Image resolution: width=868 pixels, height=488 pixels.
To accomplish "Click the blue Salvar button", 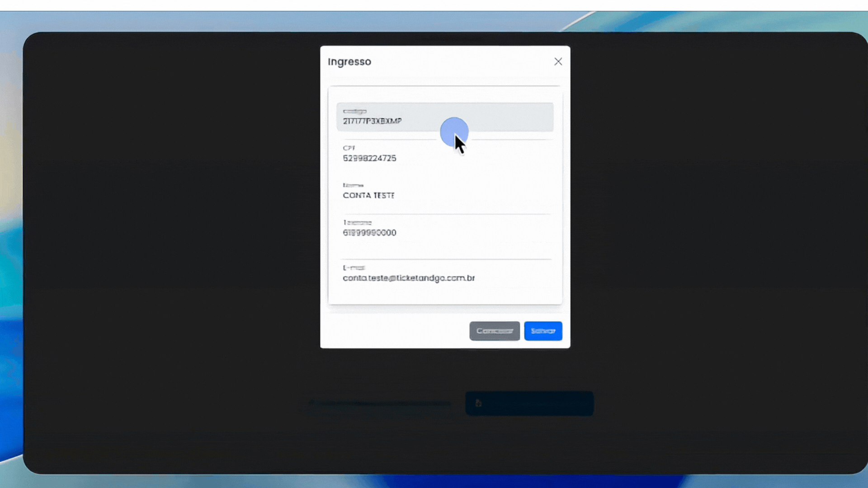I will click(543, 331).
